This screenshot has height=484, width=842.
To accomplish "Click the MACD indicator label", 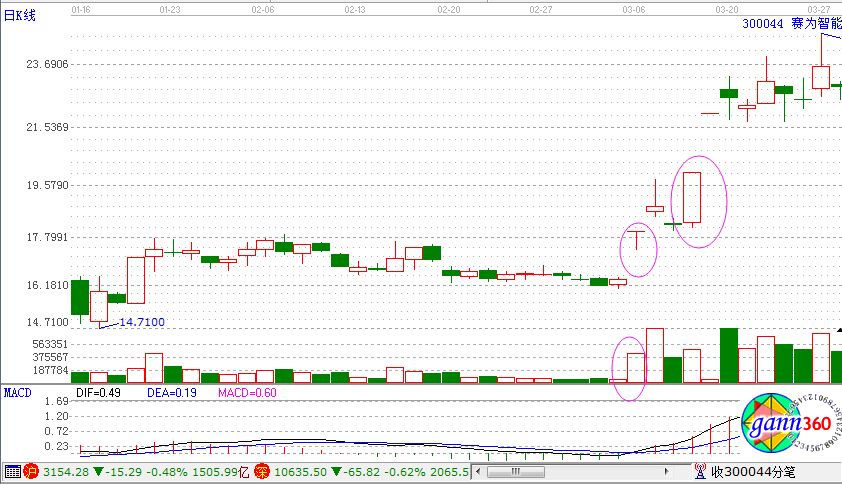I will pos(17,393).
